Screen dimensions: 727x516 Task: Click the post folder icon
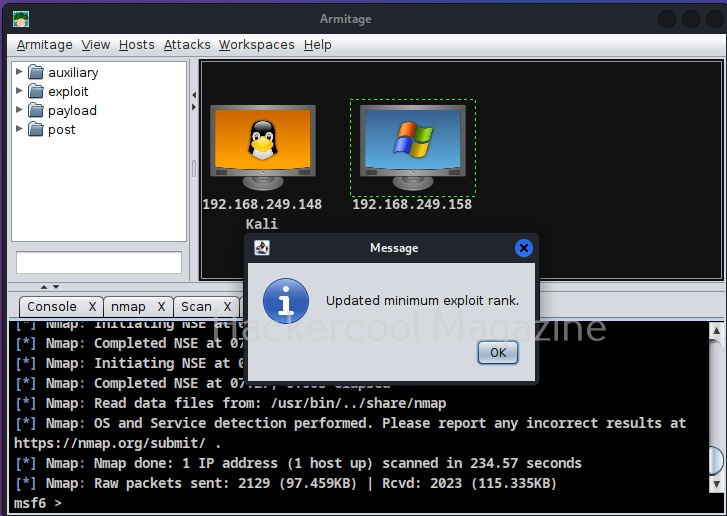36,129
